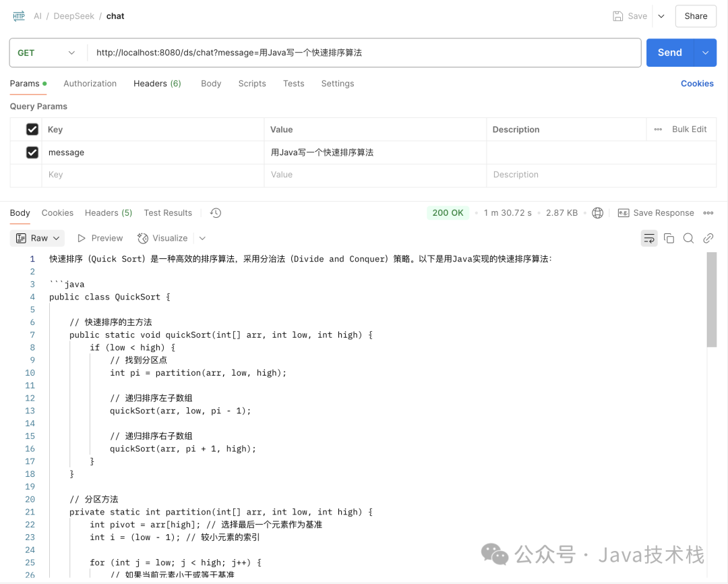Switch to the request Body tab
728x584 pixels.
pos(211,84)
